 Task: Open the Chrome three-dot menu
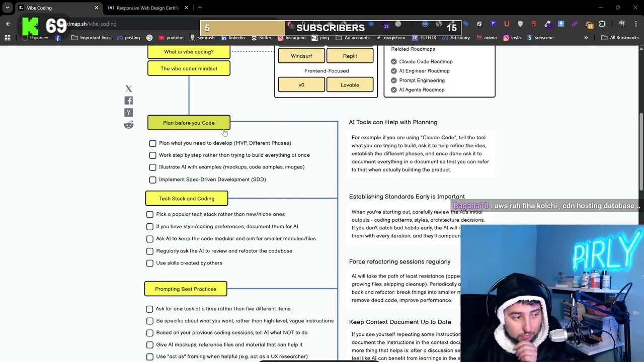(x=635, y=24)
